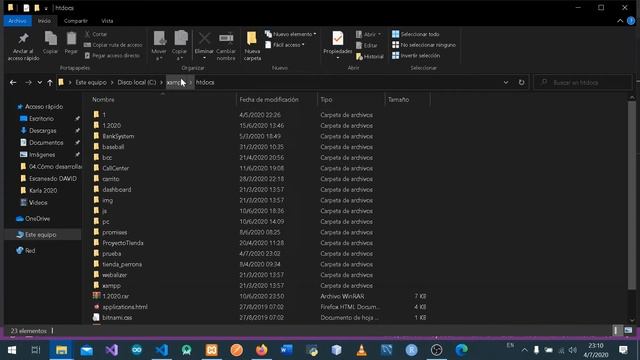640x360 pixels.
Task: Click the Pegar ribbon icon
Action: 71,42
